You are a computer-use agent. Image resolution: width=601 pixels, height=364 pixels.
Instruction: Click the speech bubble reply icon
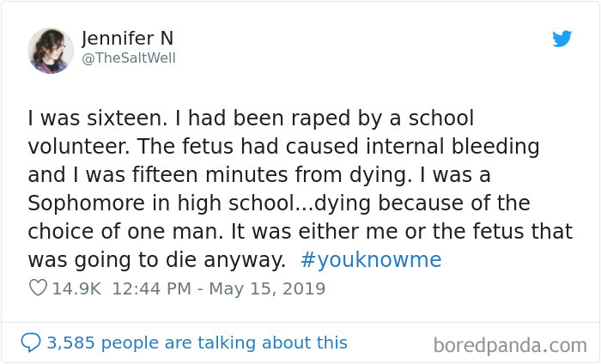31,343
